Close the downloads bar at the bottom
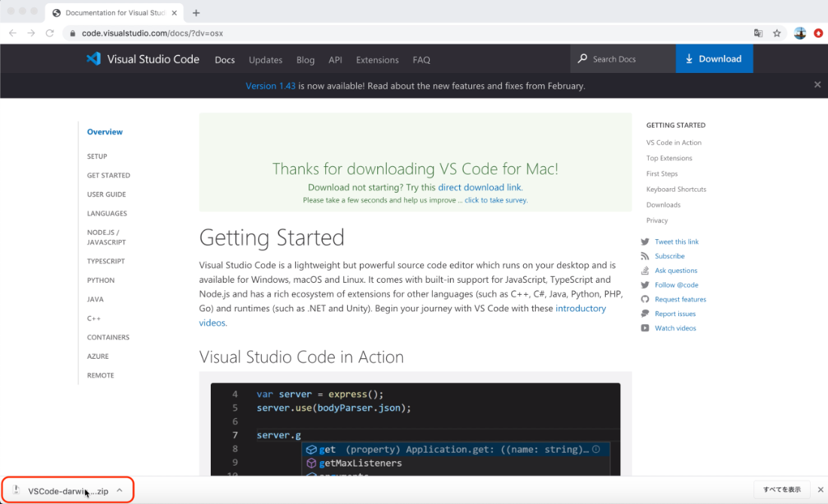This screenshot has width=828, height=504. coord(820,490)
